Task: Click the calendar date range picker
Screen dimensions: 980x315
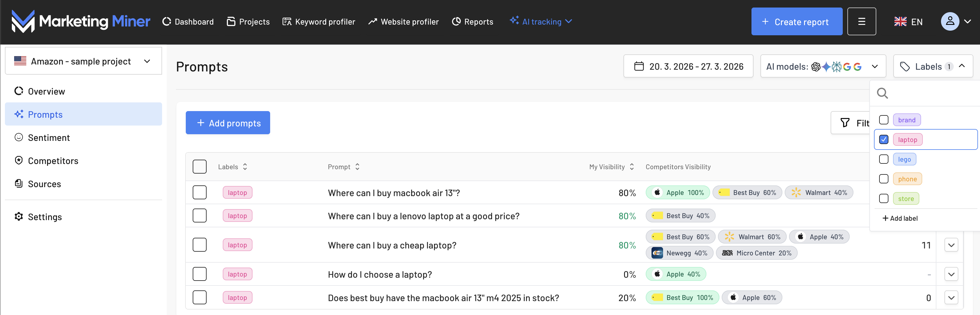Action: pos(688,66)
